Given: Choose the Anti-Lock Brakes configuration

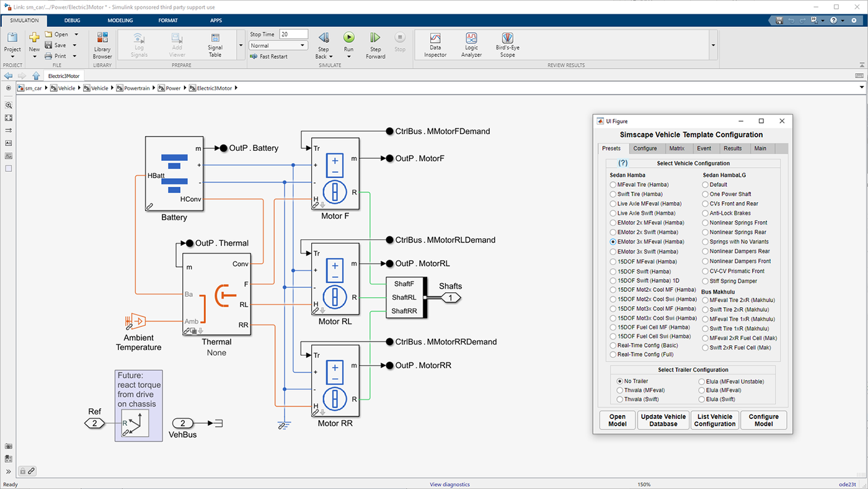Looking at the screenshot, I should pyautogui.click(x=706, y=213).
